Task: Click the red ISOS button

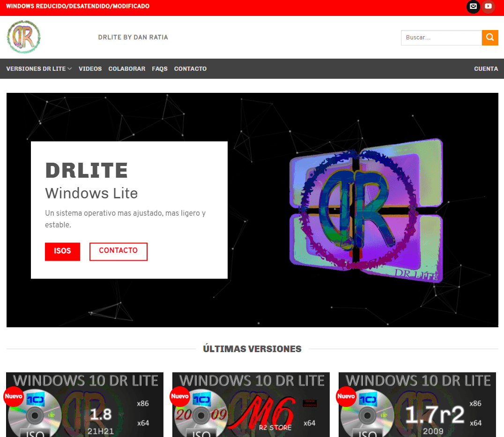Action: coord(62,251)
